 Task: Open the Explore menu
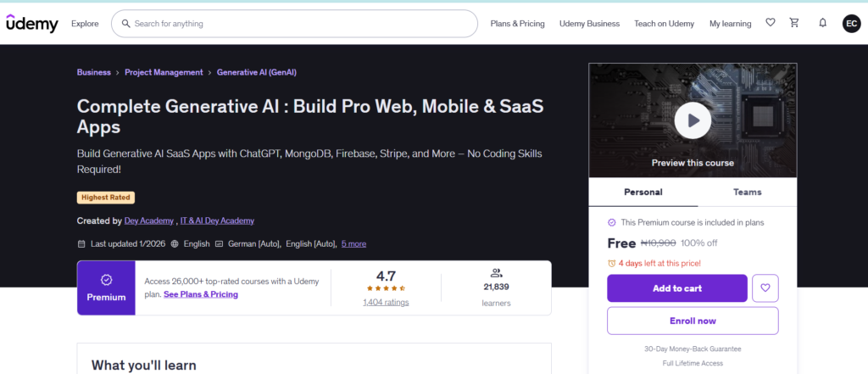pyautogui.click(x=85, y=24)
